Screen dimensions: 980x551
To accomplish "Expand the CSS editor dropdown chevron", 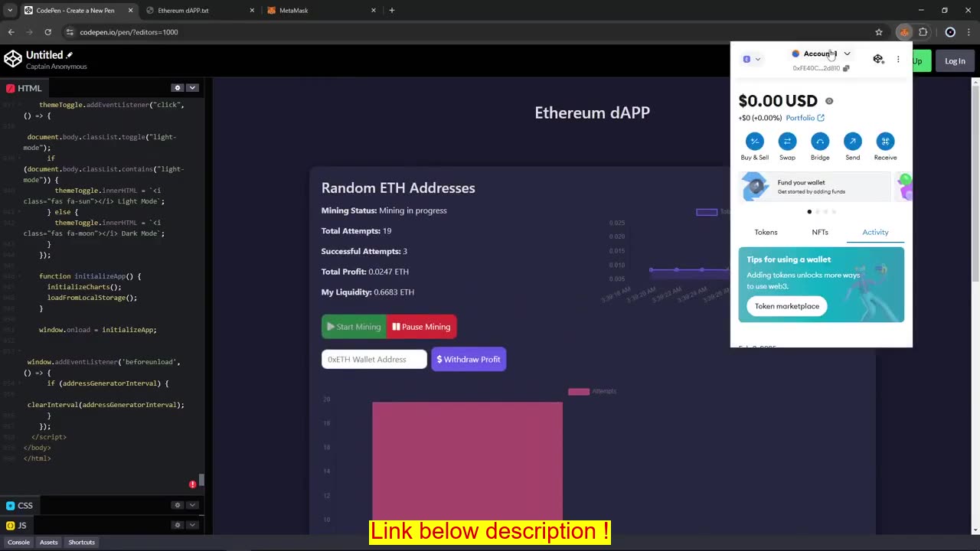I will coord(193,505).
